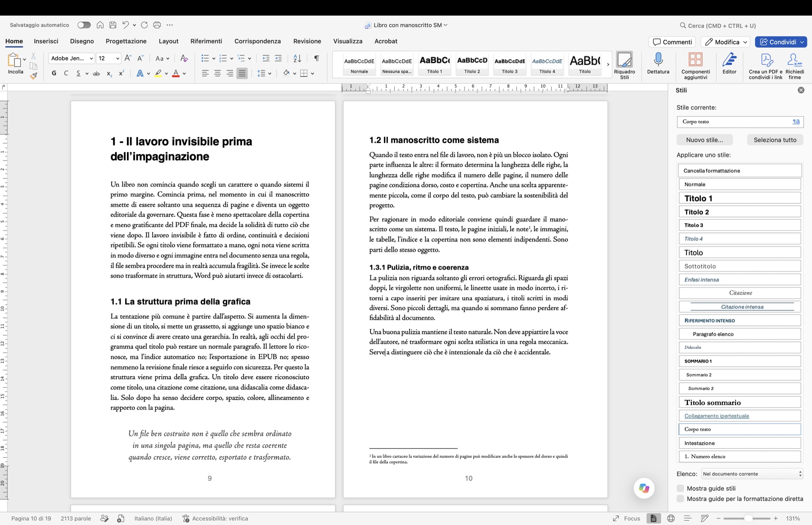Click the Format Painter brush icon
This screenshot has height=525, width=812.
[x=33, y=76]
